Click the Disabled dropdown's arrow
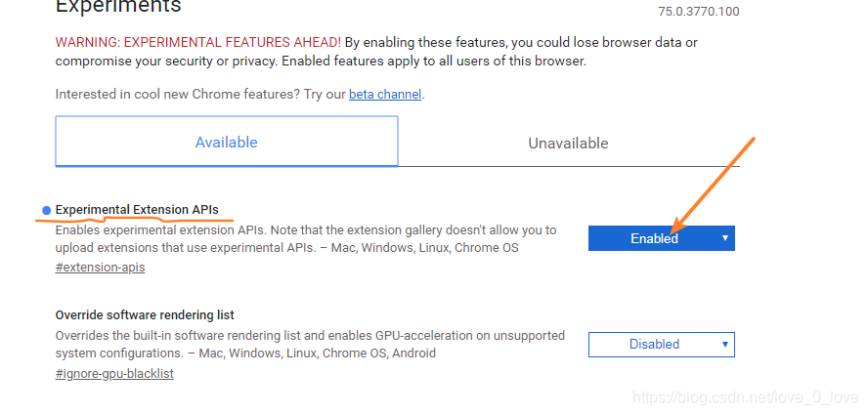Viewport: 868px width, 415px height. pyautogui.click(x=724, y=344)
